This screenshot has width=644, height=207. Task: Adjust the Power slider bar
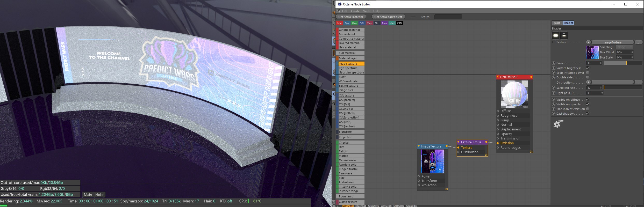click(x=623, y=63)
